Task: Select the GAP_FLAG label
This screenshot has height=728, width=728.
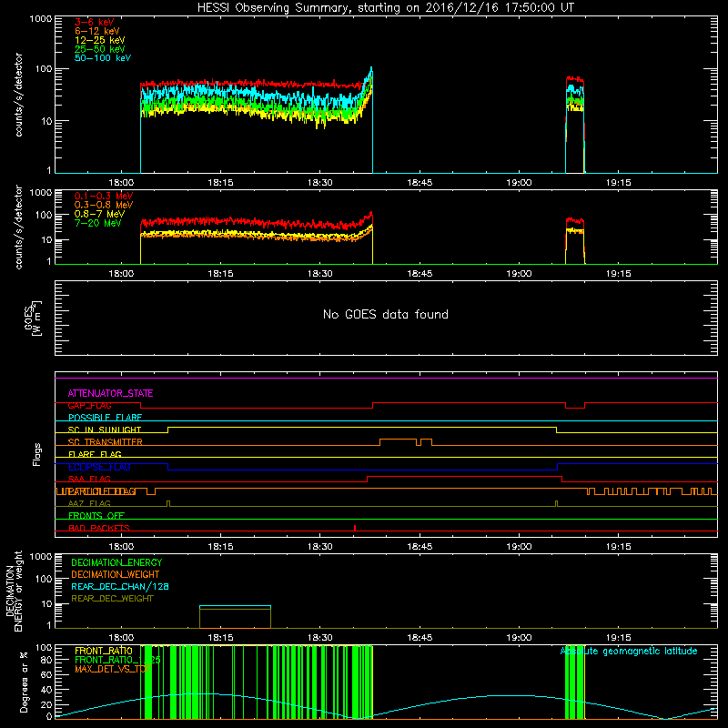Action: pos(89,406)
